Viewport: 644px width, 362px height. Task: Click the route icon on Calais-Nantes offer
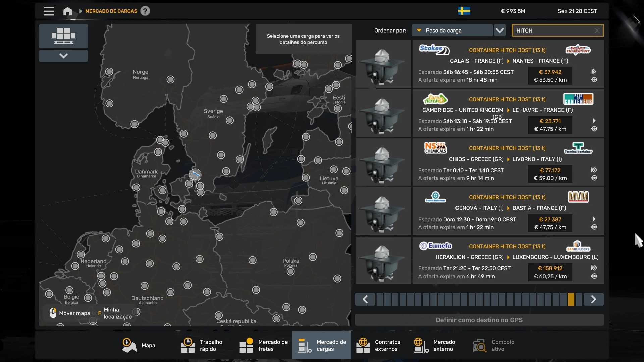point(594,80)
